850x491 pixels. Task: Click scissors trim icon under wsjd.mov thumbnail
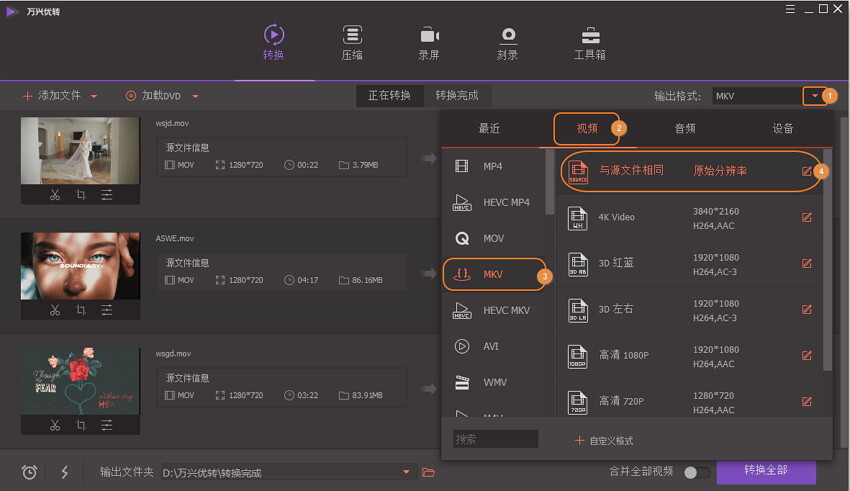(x=55, y=195)
